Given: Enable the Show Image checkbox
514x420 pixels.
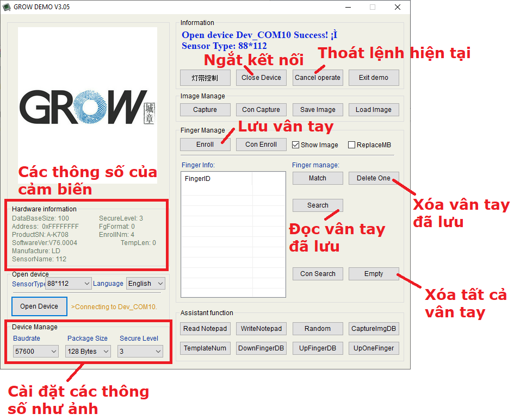Looking at the screenshot, I should pos(296,145).
